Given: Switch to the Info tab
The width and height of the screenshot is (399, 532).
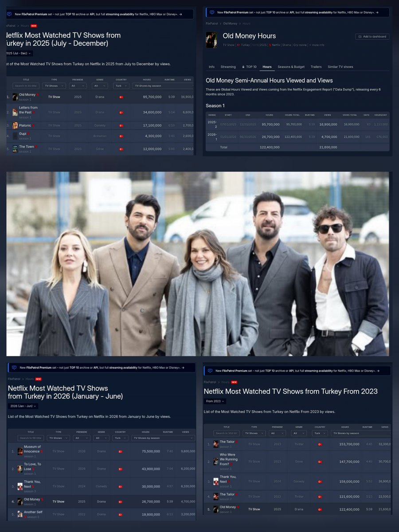Looking at the screenshot, I should click(x=211, y=67).
